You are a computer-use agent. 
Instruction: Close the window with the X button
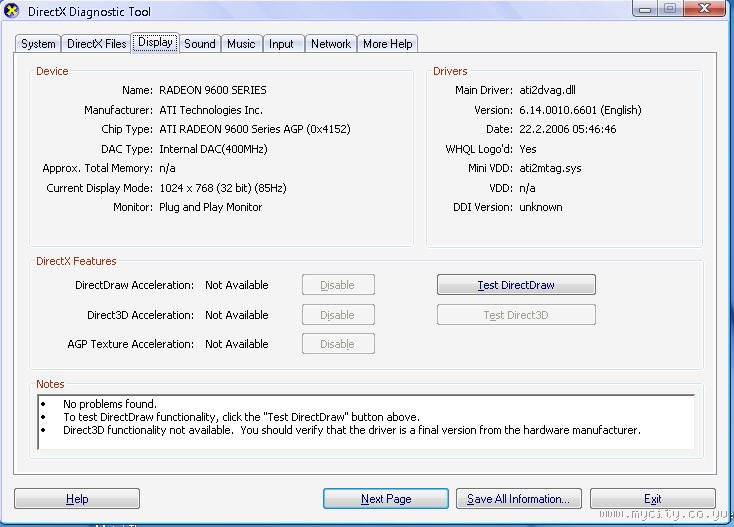pos(704,8)
